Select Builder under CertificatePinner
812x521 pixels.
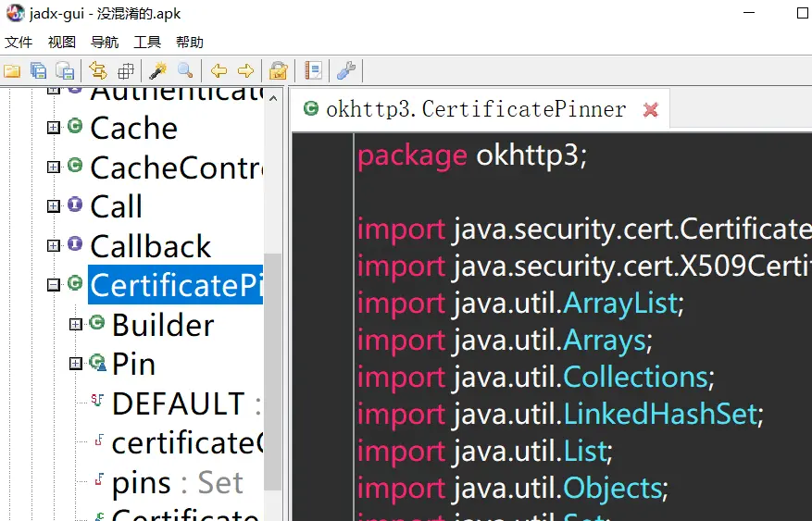[163, 325]
